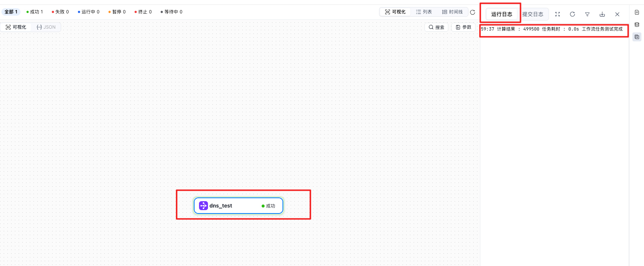Expand the log panel to fullscreen
644x266 pixels.
[558, 14]
